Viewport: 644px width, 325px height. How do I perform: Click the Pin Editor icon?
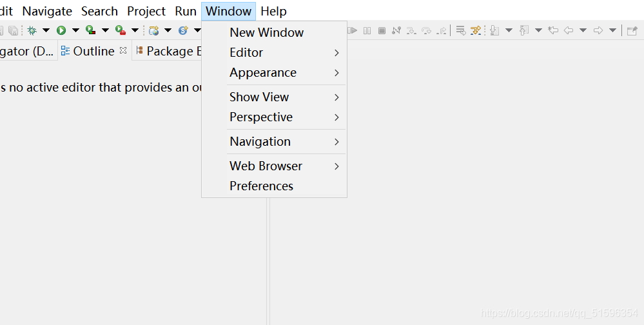pos(632,30)
